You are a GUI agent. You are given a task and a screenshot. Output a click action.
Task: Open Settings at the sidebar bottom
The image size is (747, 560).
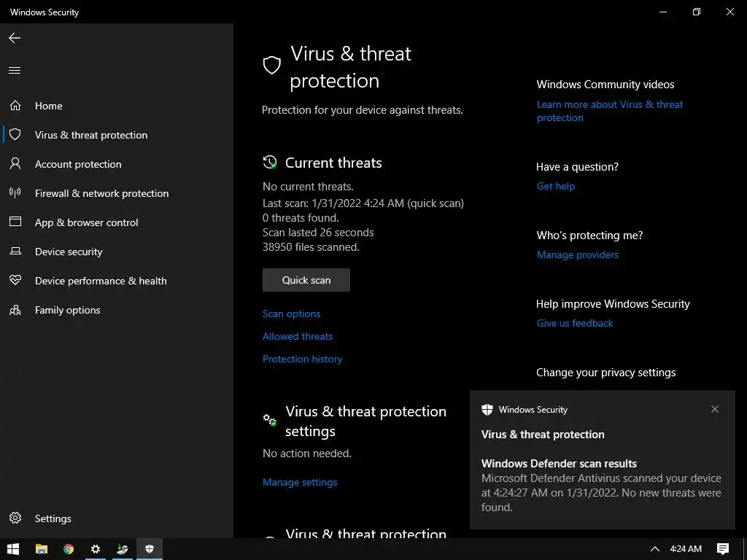point(53,518)
